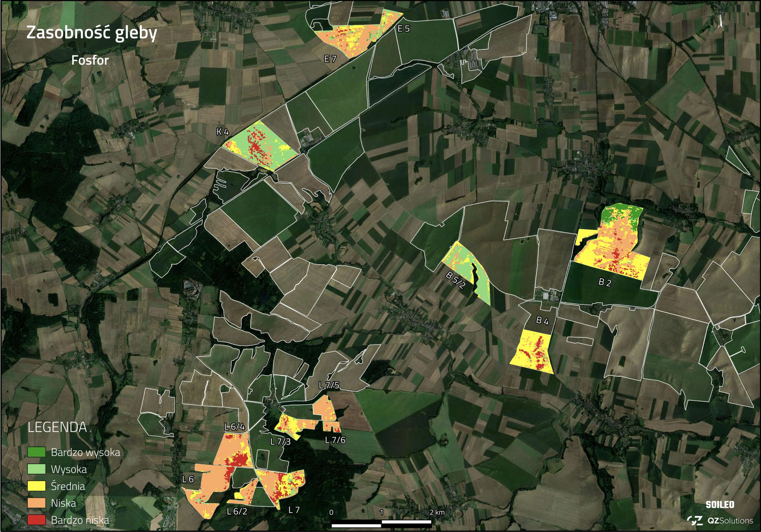Click the 'Wysoka' legend label

pos(69,469)
